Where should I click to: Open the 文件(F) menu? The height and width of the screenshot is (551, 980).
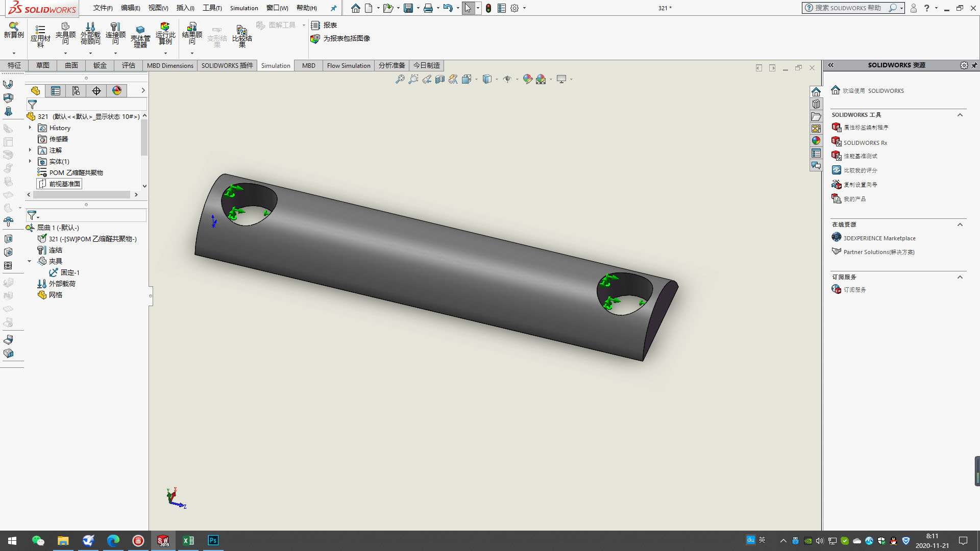point(103,8)
